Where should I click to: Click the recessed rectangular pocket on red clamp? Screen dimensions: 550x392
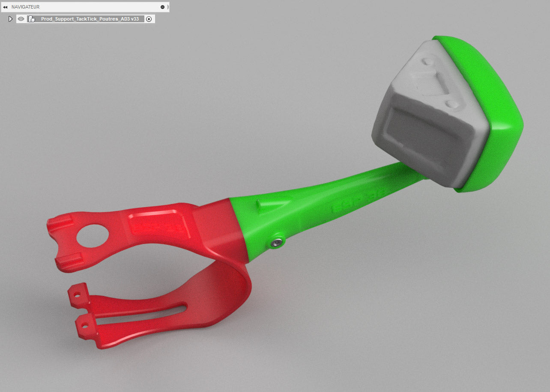[x=158, y=224]
